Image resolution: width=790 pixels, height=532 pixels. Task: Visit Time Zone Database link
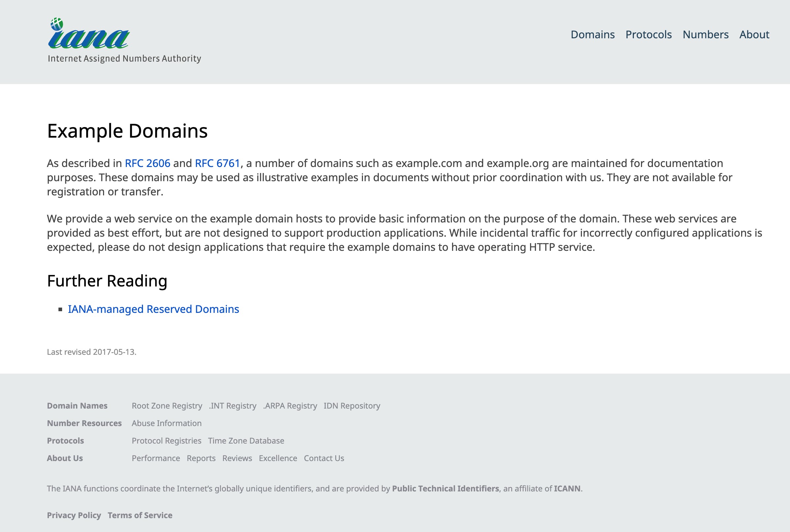[x=246, y=441]
